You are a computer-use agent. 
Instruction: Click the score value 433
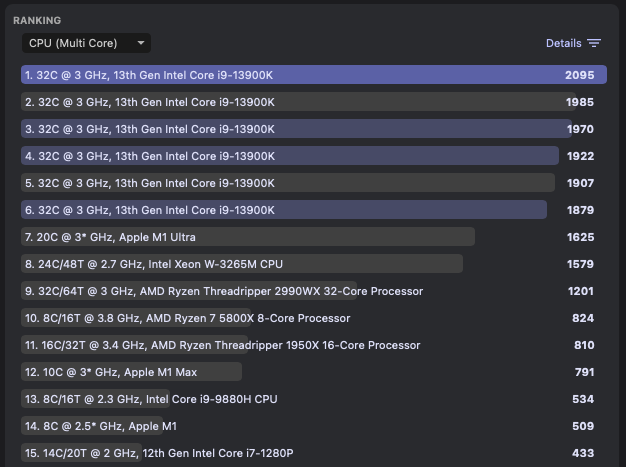[583, 453]
